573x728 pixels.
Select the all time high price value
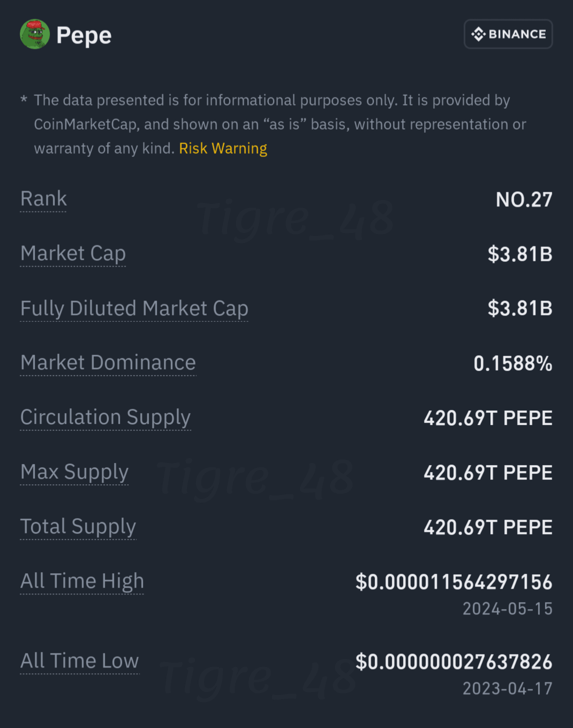pyautogui.click(x=454, y=582)
